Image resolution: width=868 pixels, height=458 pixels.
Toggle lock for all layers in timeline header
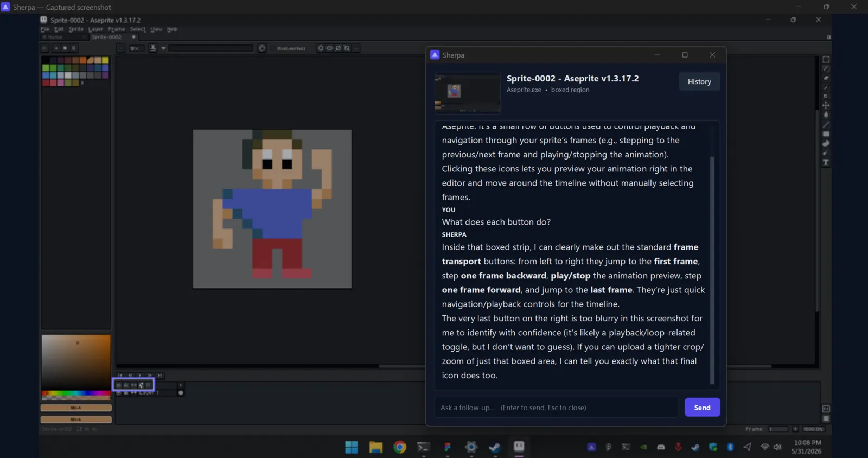pyautogui.click(x=126, y=385)
